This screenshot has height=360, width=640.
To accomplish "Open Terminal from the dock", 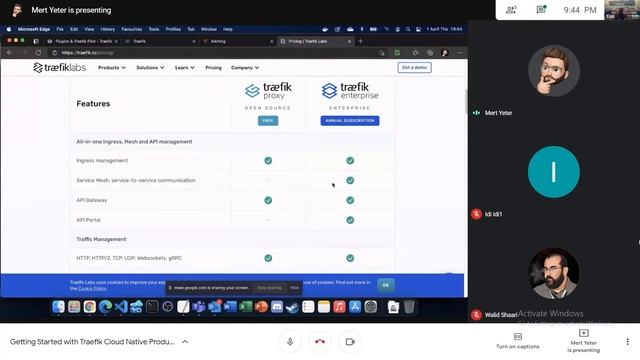I will (x=152, y=307).
